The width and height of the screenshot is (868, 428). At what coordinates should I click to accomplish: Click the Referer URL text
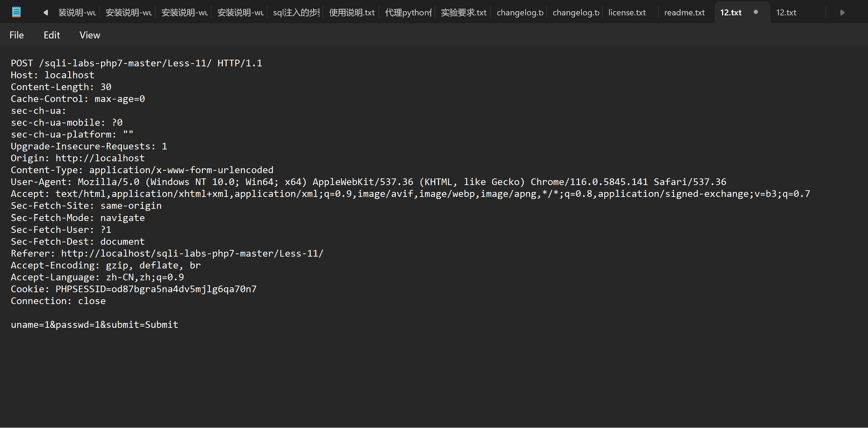coord(192,253)
